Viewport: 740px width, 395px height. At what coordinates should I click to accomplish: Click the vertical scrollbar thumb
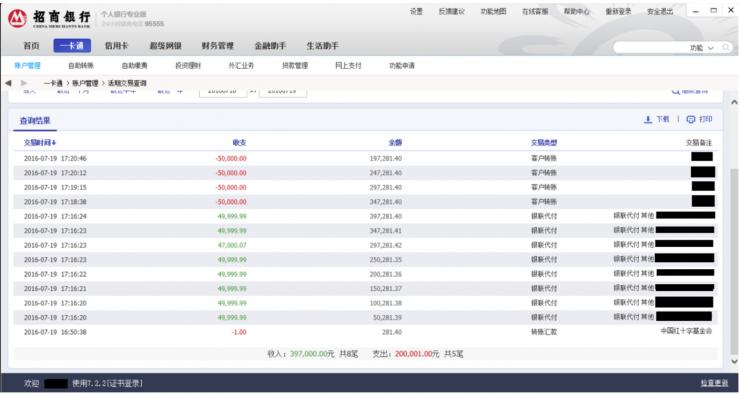734,260
